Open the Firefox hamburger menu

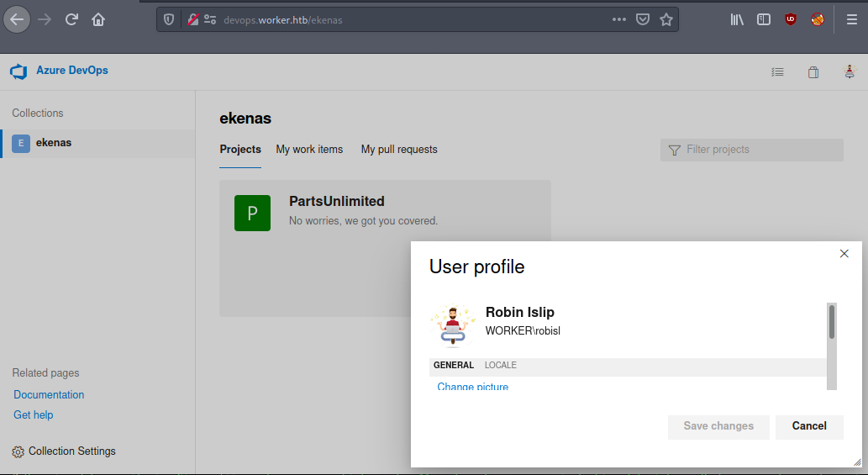852,20
